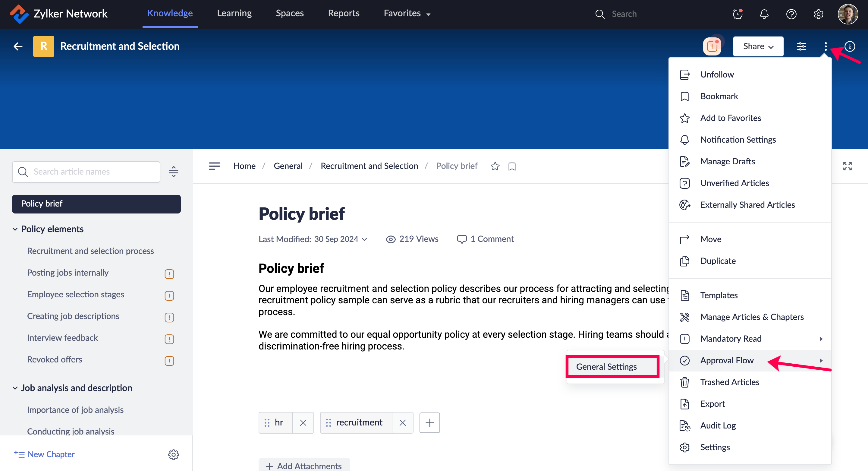Choose Manage Drafts from the menu
This screenshot has width=868, height=471.
pyautogui.click(x=727, y=161)
